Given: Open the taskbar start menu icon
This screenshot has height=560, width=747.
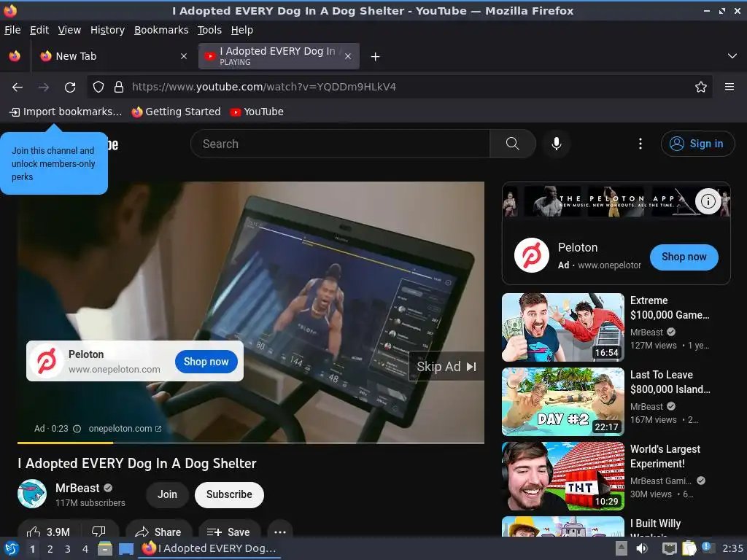Looking at the screenshot, I should (x=10, y=548).
